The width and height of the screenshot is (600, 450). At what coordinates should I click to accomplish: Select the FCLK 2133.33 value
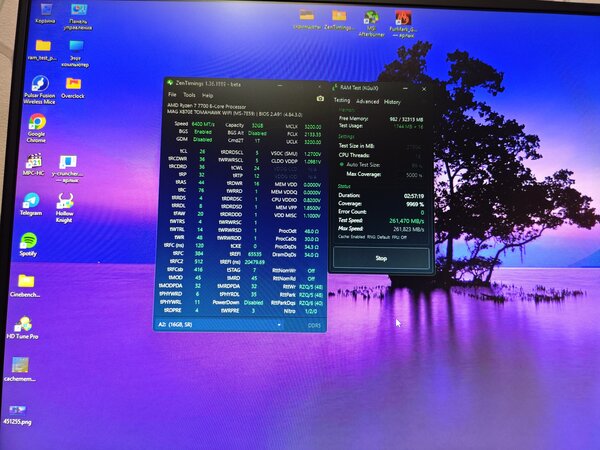[x=313, y=135]
